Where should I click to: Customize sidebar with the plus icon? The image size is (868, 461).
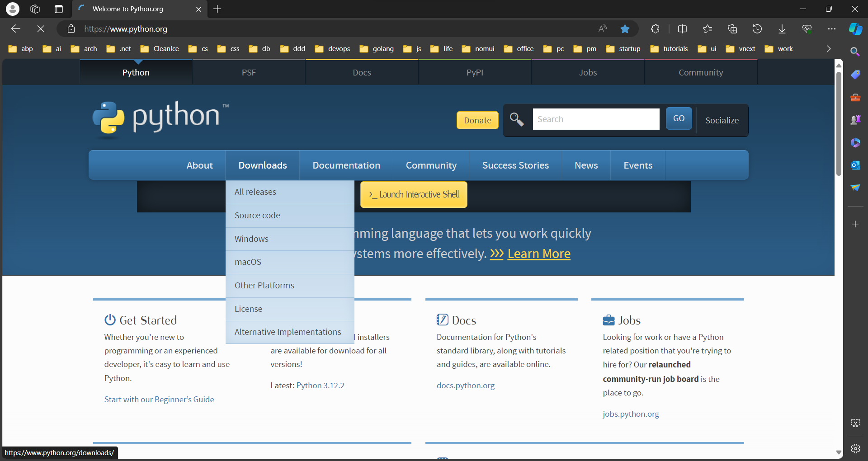pos(855,224)
